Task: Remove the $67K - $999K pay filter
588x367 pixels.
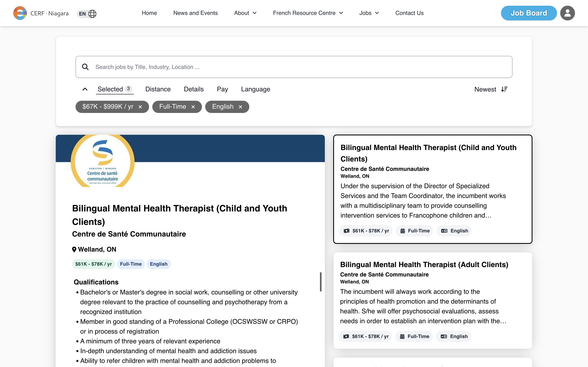Action: [x=140, y=107]
